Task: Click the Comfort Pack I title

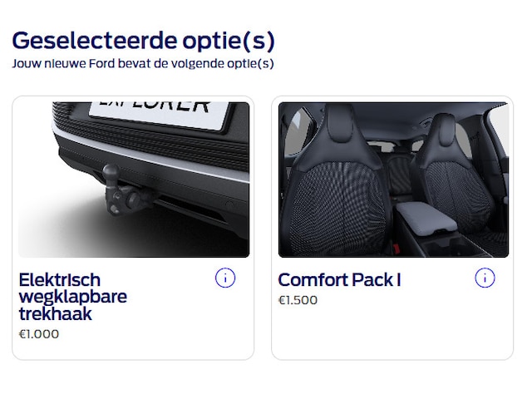Action: pyautogui.click(x=339, y=280)
